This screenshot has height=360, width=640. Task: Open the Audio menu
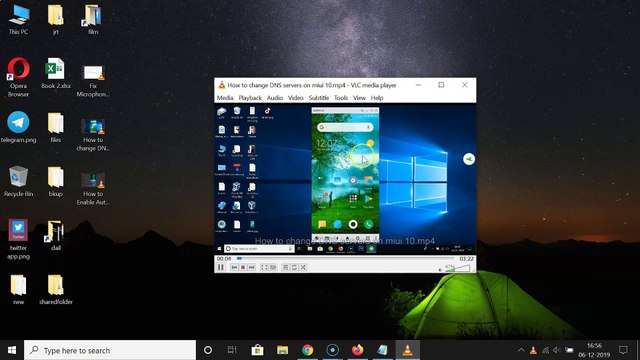tap(275, 98)
